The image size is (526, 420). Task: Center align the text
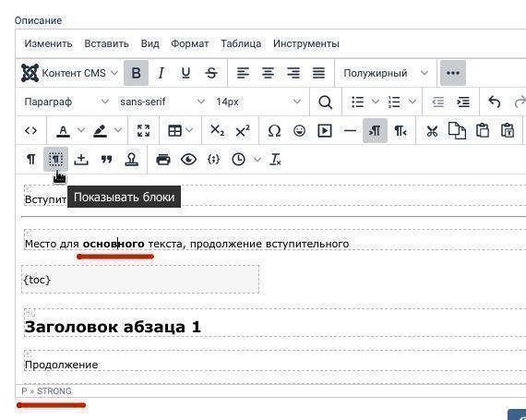(268, 73)
